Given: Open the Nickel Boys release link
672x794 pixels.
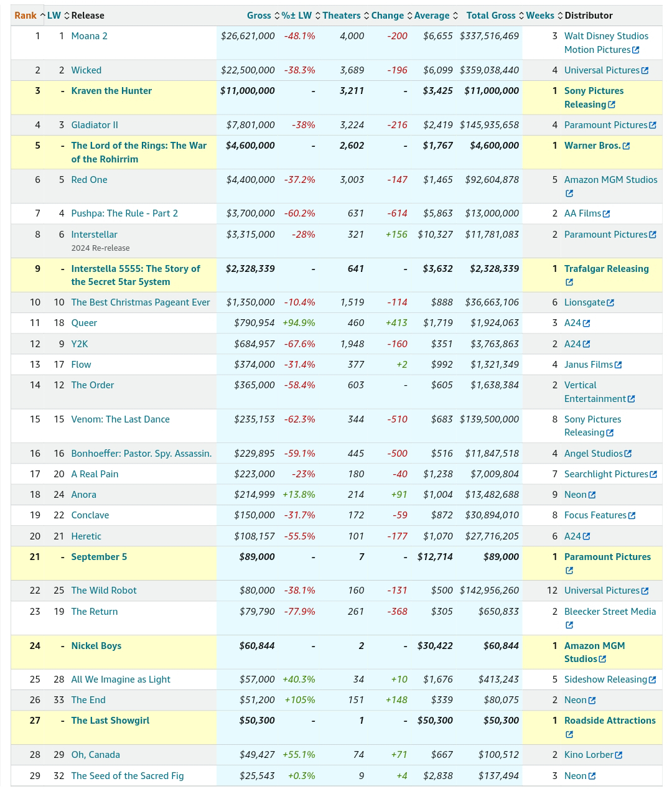Looking at the screenshot, I should [x=96, y=646].
